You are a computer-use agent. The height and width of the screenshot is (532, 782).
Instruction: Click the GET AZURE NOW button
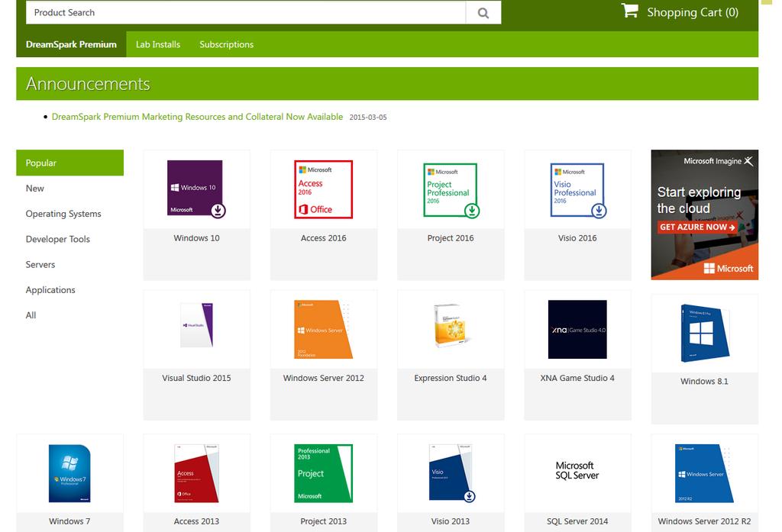pos(697,227)
